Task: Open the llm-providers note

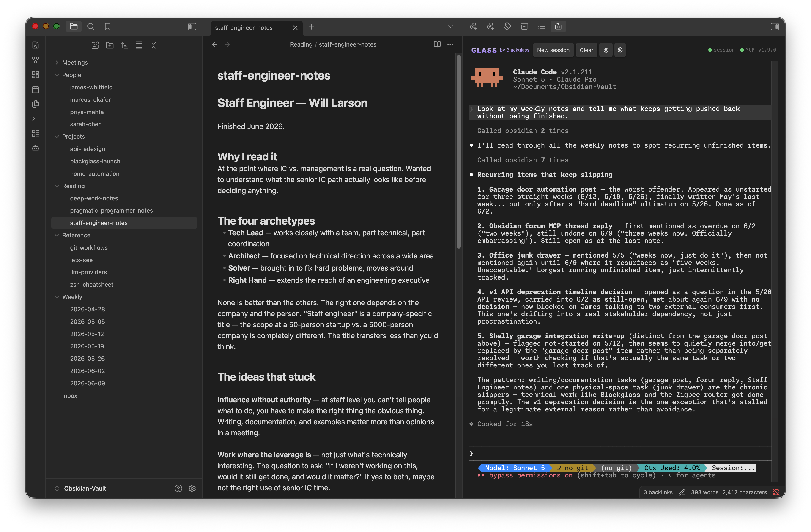Action: [89, 272]
